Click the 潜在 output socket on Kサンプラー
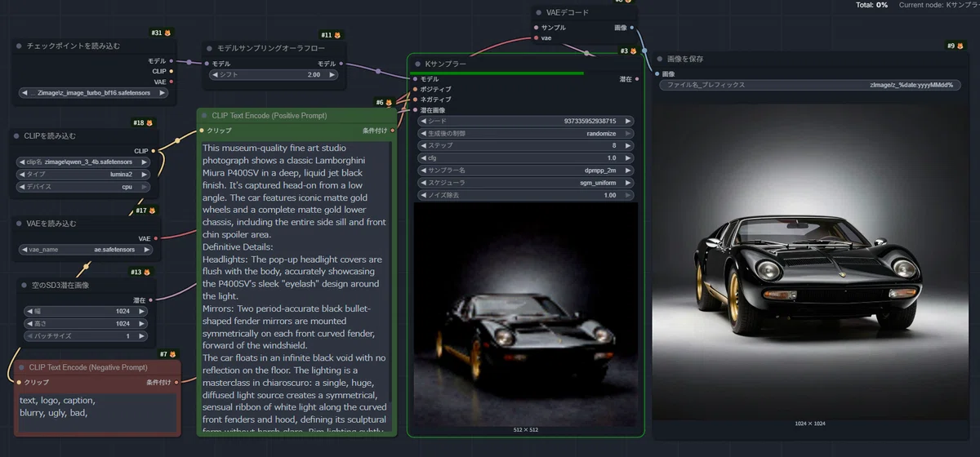This screenshot has width=980, height=457. click(x=638, y=79)
